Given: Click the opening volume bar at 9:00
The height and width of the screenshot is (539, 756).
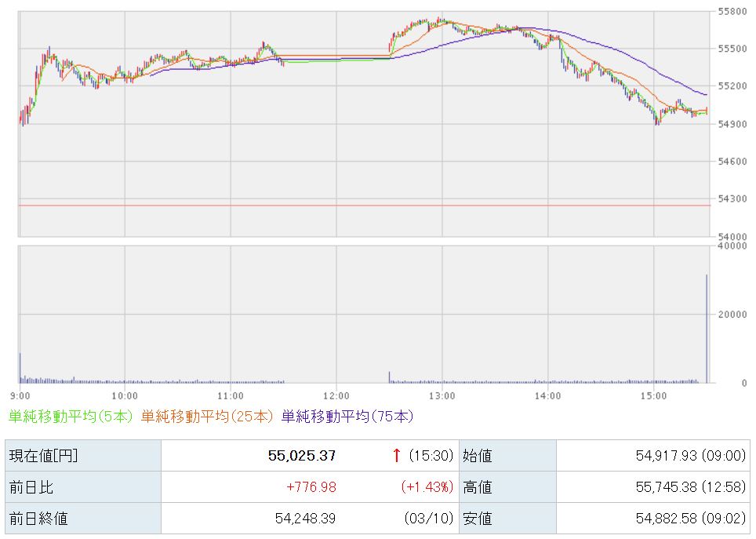Looking at the screenshot, I should pyautogui.click(x=20, y=369).
